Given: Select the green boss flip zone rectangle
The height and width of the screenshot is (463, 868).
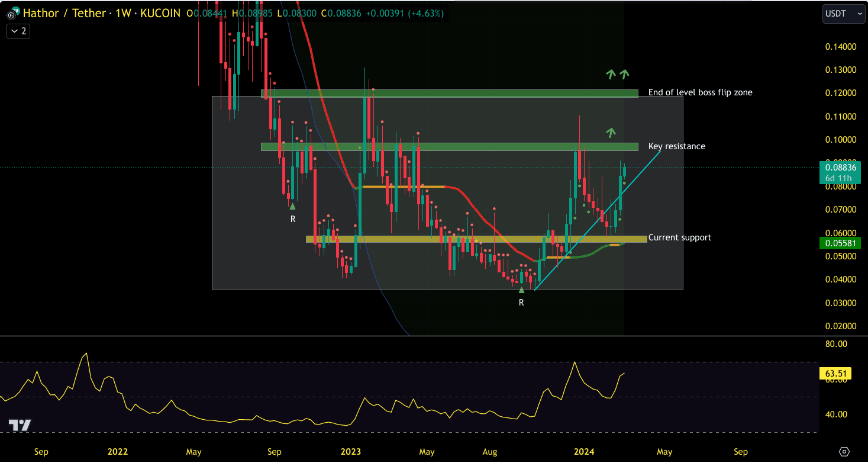Looking at the screenshot, I should pos(450,94).
